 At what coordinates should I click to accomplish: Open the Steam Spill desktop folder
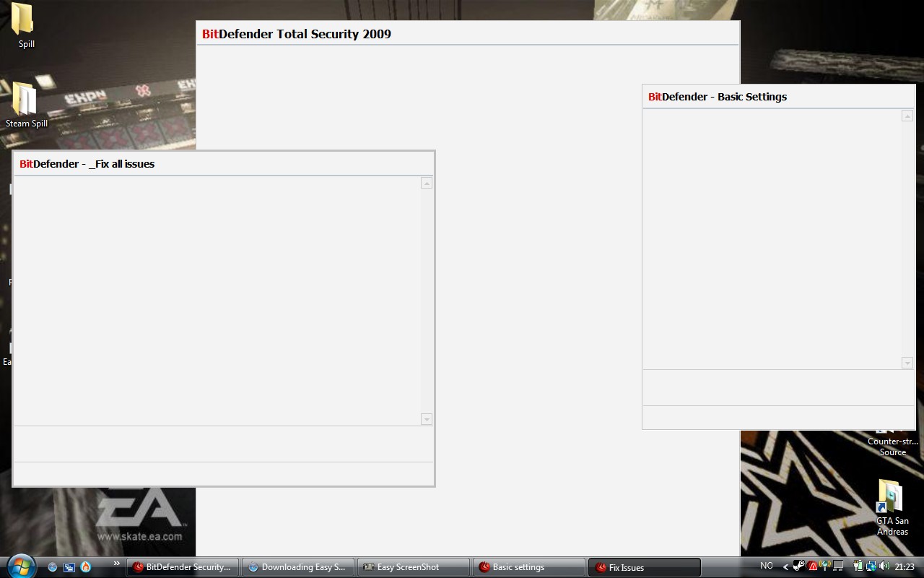click(26, 105)
